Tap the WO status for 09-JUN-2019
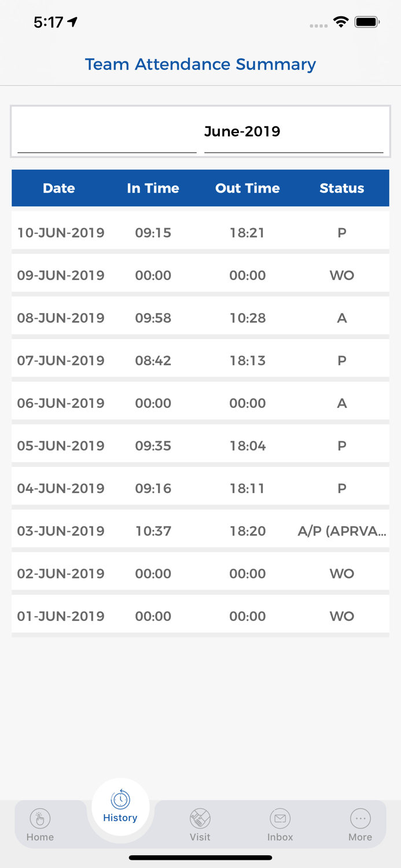The image size is (401, 868). click(341, 275)
